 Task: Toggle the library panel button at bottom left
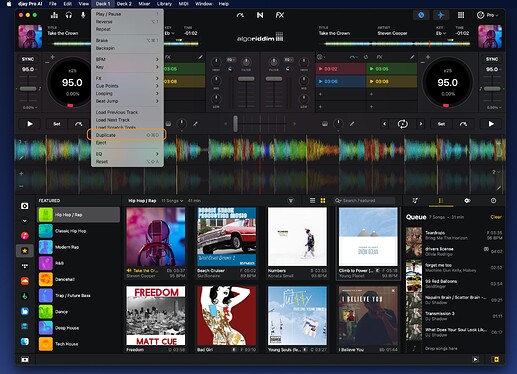click(25, 359)
